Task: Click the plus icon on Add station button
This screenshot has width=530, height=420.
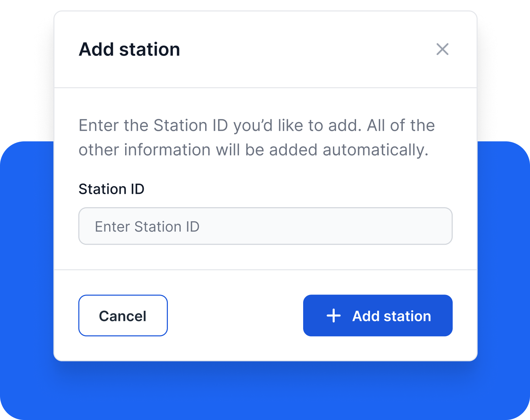Action: coord(334,316)
